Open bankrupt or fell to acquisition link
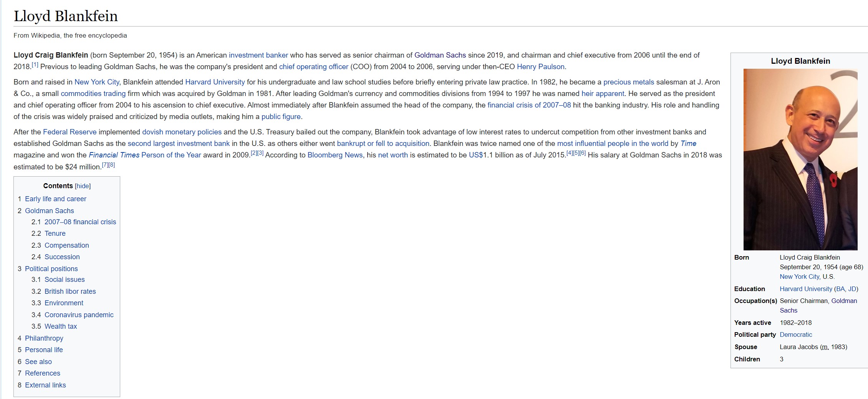 point(383,144)
